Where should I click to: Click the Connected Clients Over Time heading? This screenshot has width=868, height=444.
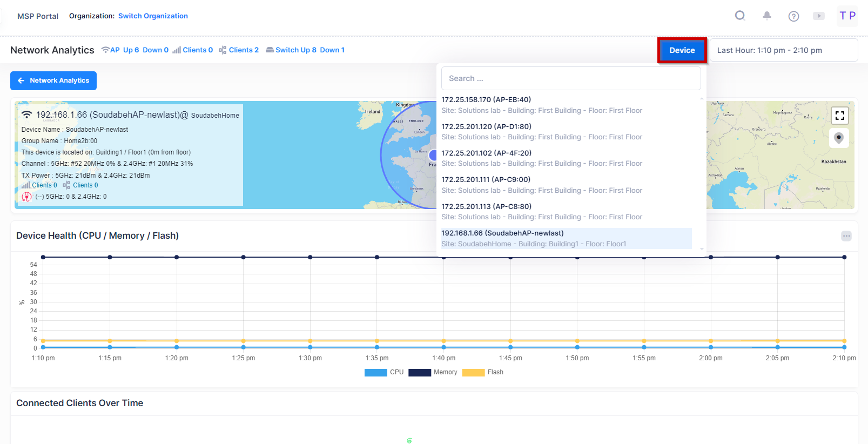[79, 403]
